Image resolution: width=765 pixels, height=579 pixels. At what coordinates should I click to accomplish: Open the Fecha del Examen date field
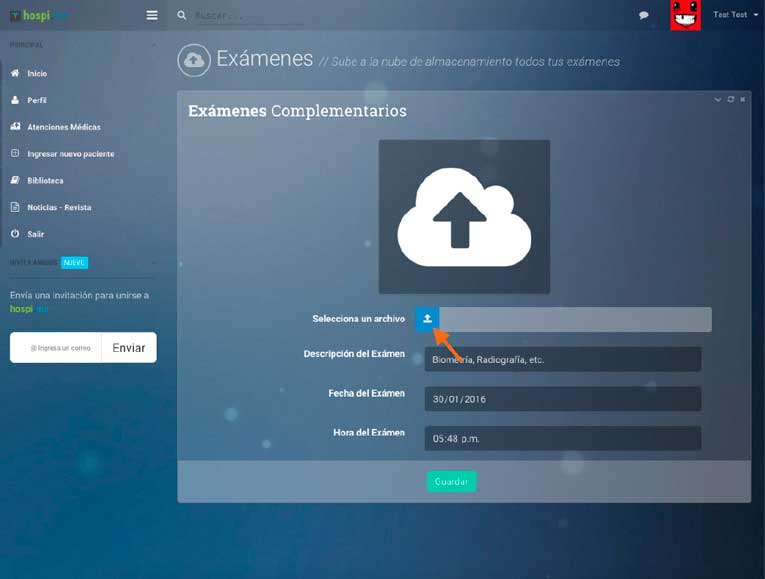coord(562,399)
